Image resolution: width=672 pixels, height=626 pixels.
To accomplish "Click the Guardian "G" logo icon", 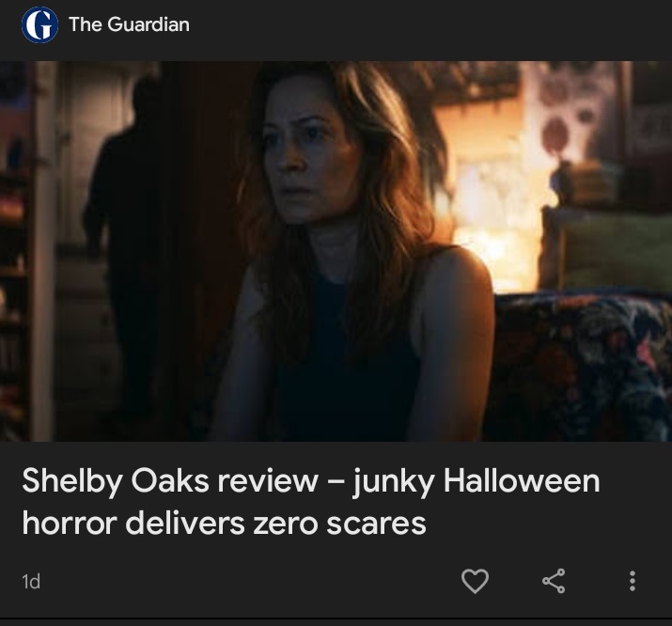I will click(x=39, y=24).
